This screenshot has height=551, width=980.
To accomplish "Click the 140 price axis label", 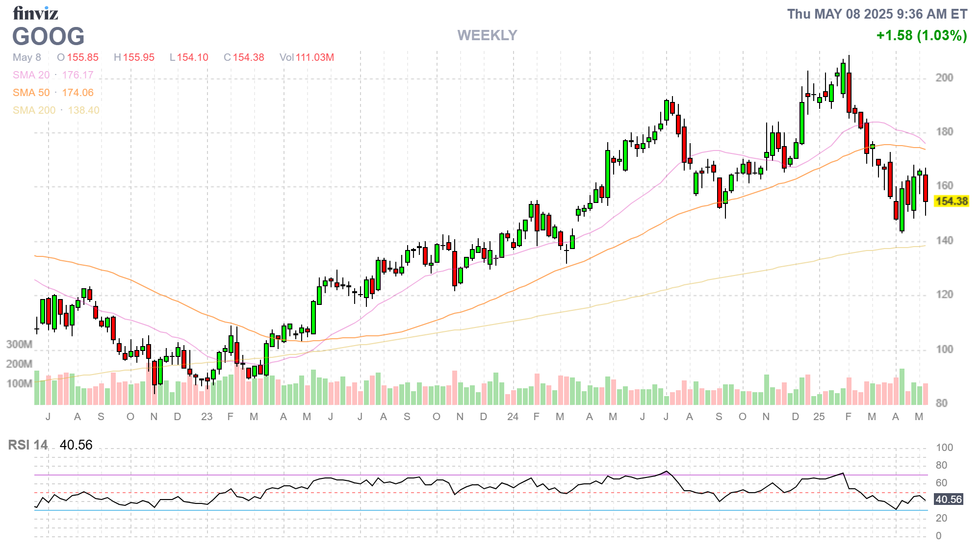I will point(944,240).
